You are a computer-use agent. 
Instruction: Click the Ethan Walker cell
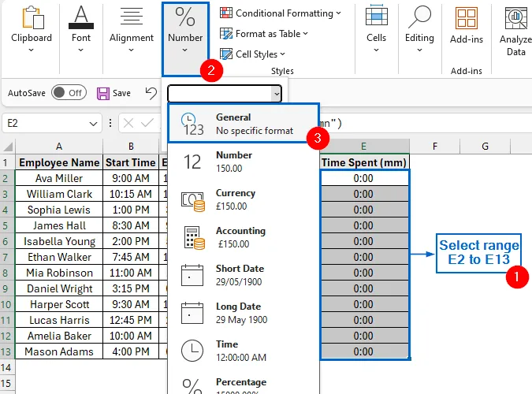tap(59, 257)
